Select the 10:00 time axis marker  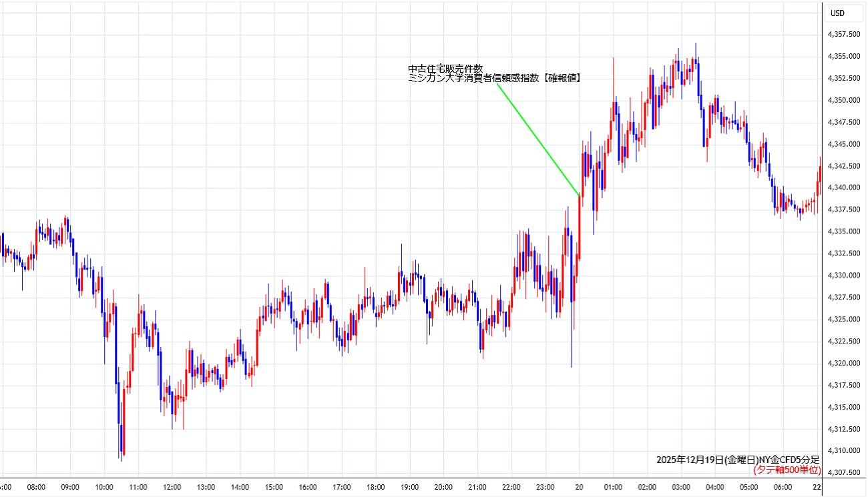[x=104, y=487]
